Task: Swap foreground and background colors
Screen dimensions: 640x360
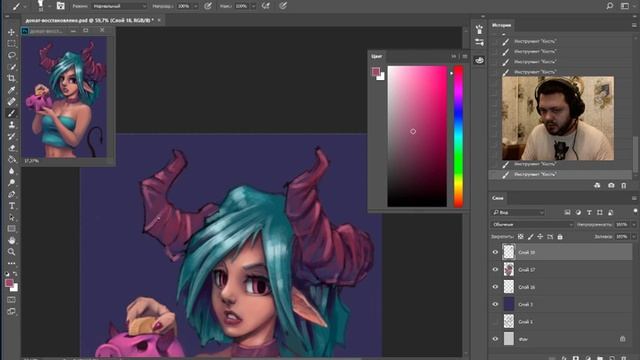Action: 16,274
